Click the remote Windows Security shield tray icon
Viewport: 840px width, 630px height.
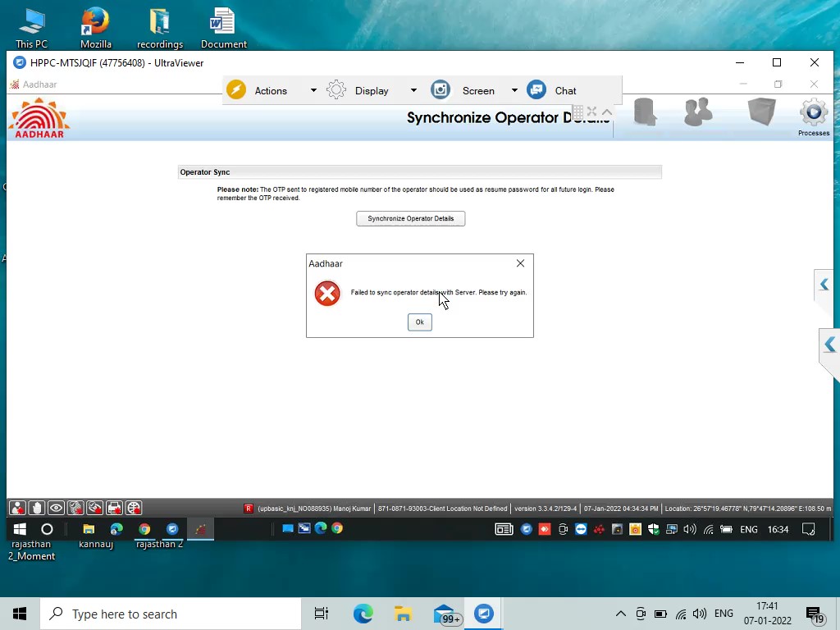(653, 529)
